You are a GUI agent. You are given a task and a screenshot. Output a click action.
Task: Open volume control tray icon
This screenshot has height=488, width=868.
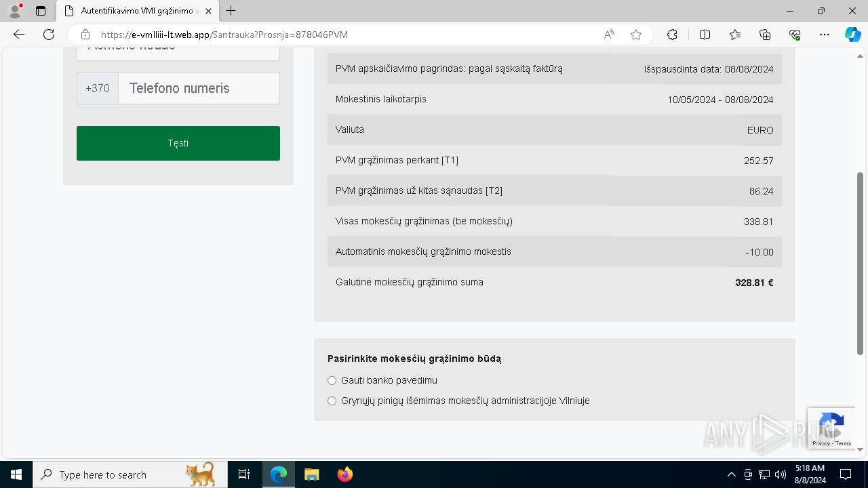tap(781, 474)
